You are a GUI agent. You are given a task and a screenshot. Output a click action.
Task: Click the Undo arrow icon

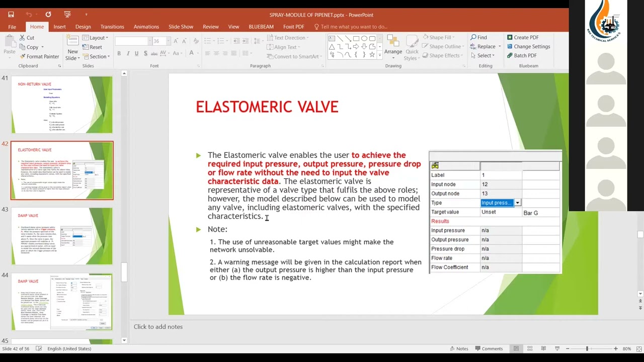29,15
